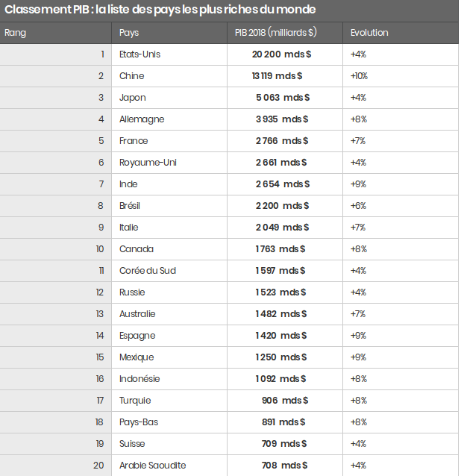The image size is (464, 476).
Task: Click the Canada country cell
Action: click(137, 249)
